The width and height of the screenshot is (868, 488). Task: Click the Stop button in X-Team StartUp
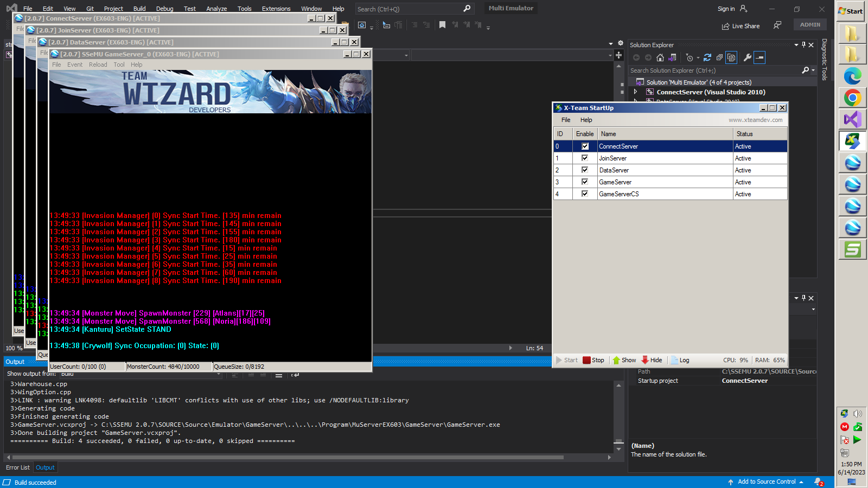593,360
